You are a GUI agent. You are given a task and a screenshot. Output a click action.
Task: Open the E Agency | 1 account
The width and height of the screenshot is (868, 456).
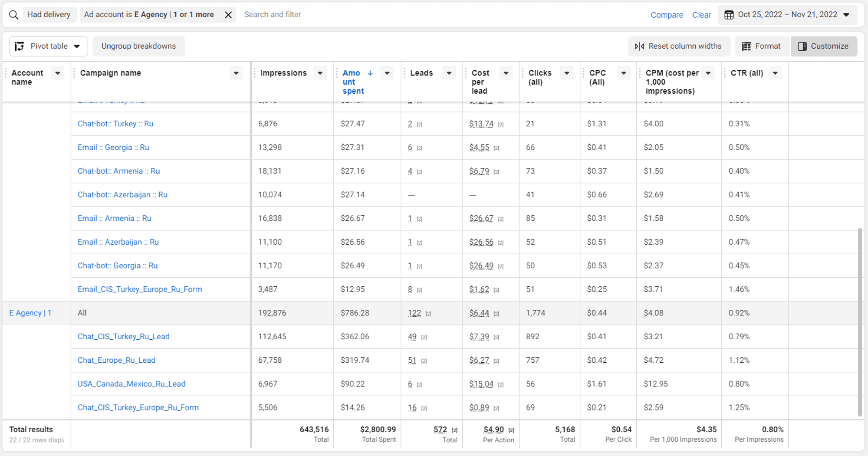click(x=30, y=313)
